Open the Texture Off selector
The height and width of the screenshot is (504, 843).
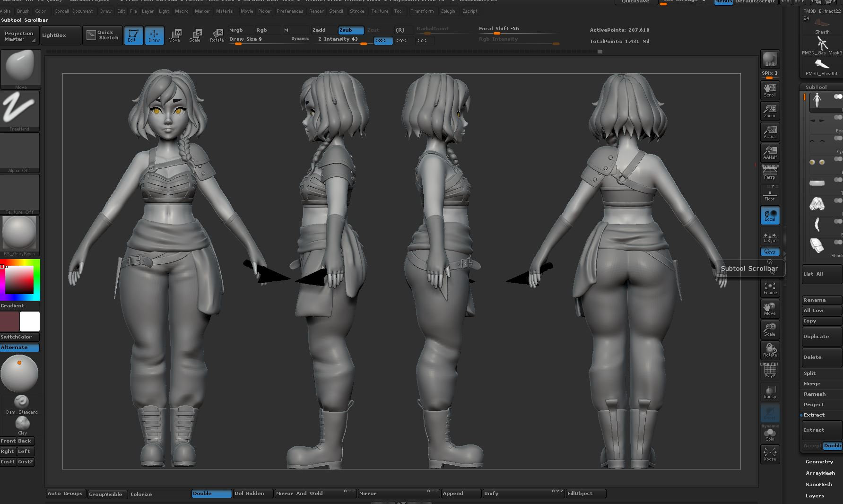20,194
